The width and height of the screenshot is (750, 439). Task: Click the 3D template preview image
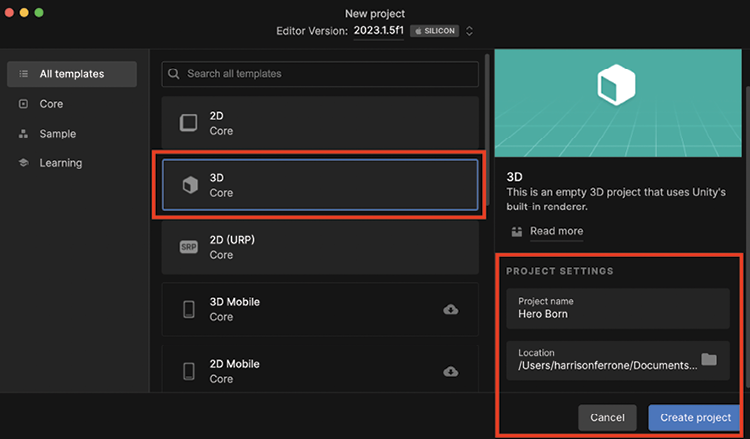pos(618,103)
